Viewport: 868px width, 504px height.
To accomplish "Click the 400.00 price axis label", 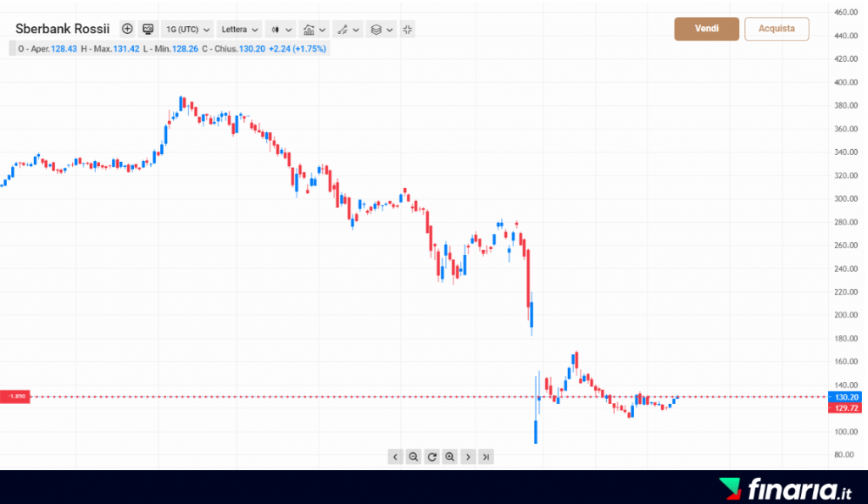I will pyautogui.click(x=846, y=82).
